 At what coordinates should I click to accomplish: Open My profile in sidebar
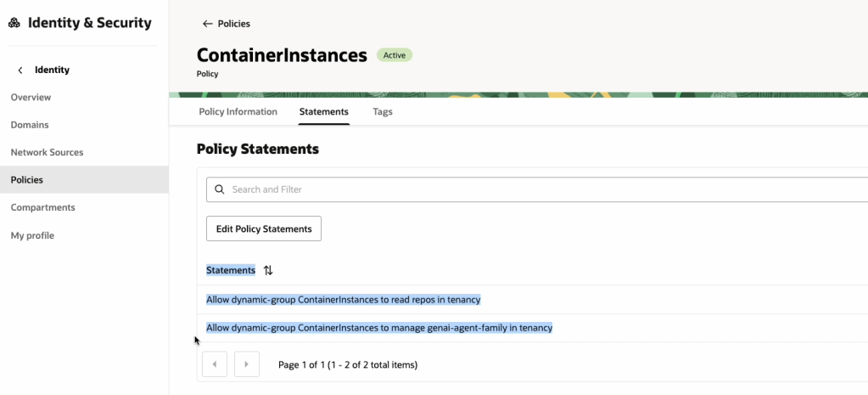tap(32, 235)
